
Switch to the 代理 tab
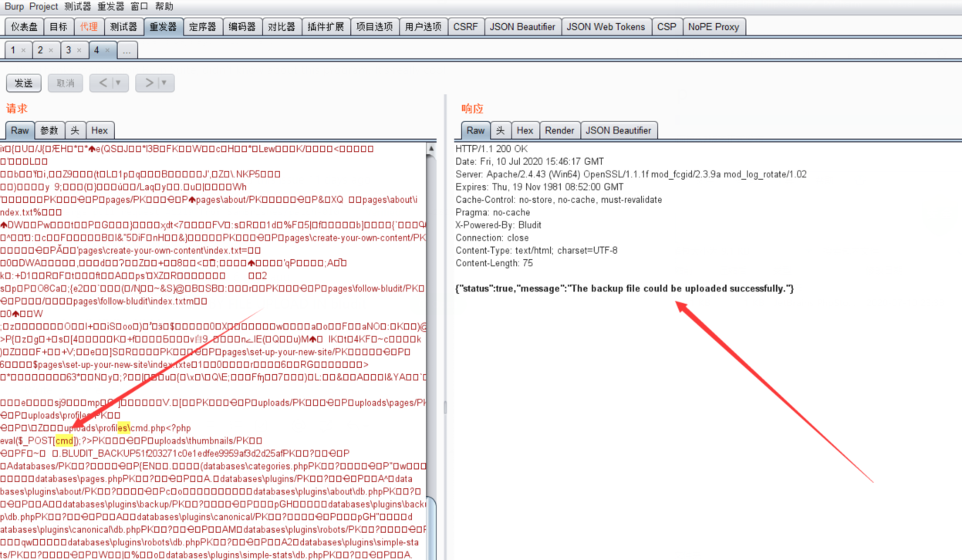(x=89, y=26)
